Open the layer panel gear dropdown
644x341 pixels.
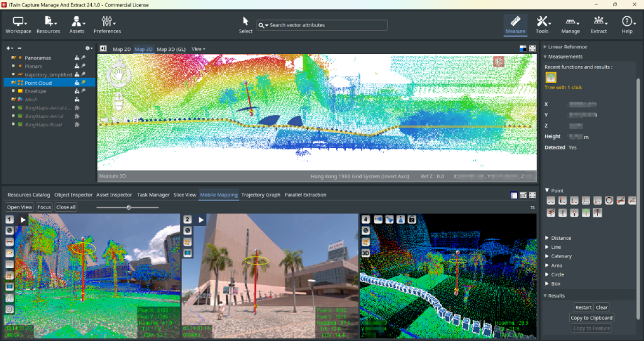[89, 48]
